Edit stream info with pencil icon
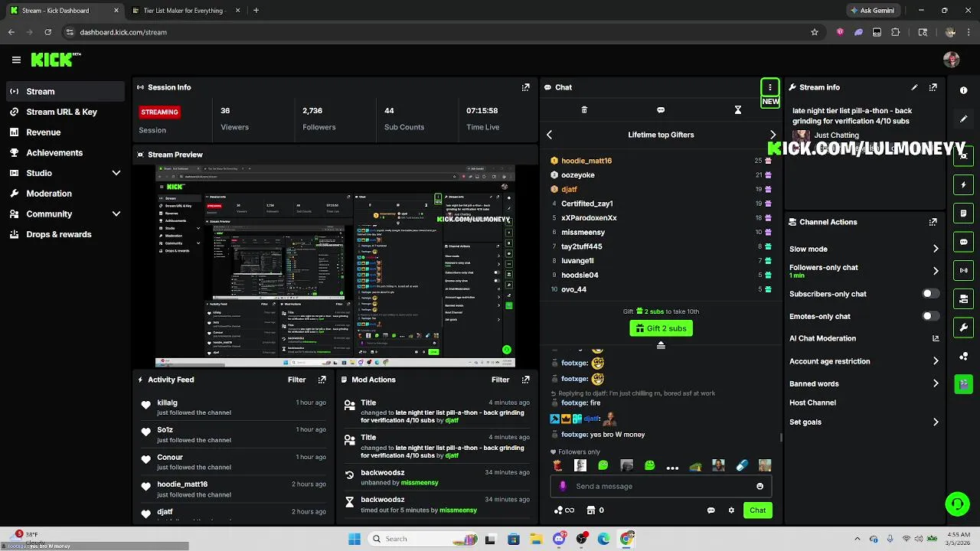Viewport: 980px width, 551px height. pyautogui.click(x=914, y=87)
